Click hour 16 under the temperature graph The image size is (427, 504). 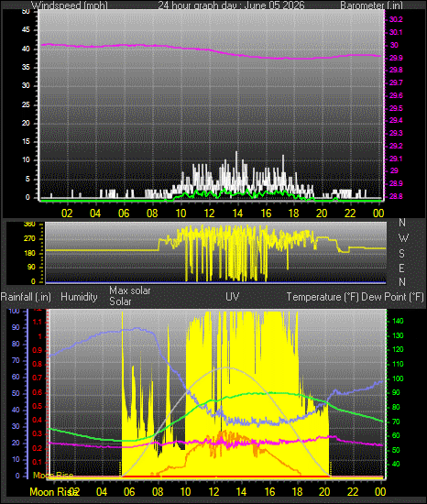click(x=270, y=492)
